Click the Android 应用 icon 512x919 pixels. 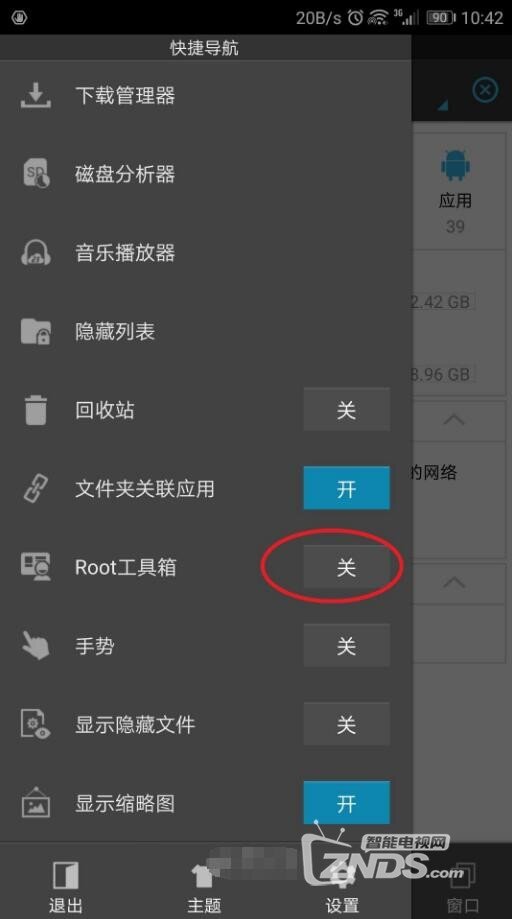pyautogui.click(x=455, y=165)
